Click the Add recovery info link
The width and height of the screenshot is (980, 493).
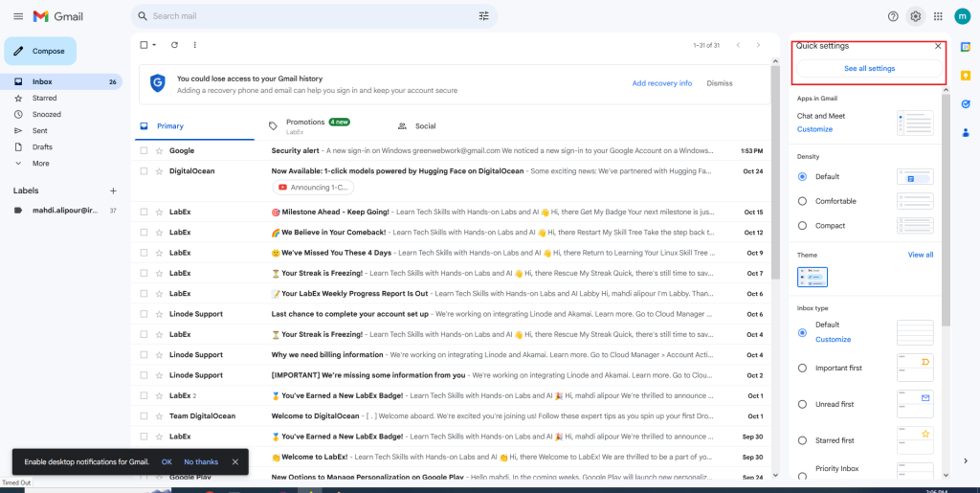(661, 83)
